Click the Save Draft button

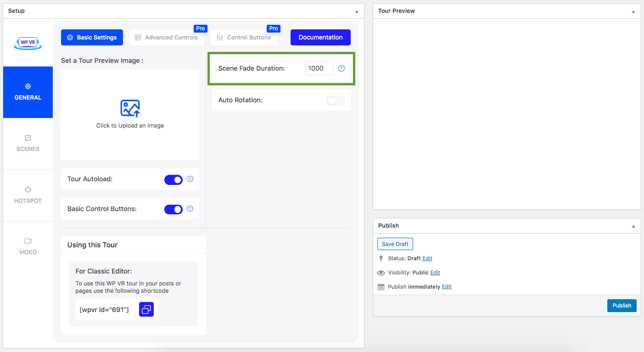pyautogui.click(x=395, y=244)
